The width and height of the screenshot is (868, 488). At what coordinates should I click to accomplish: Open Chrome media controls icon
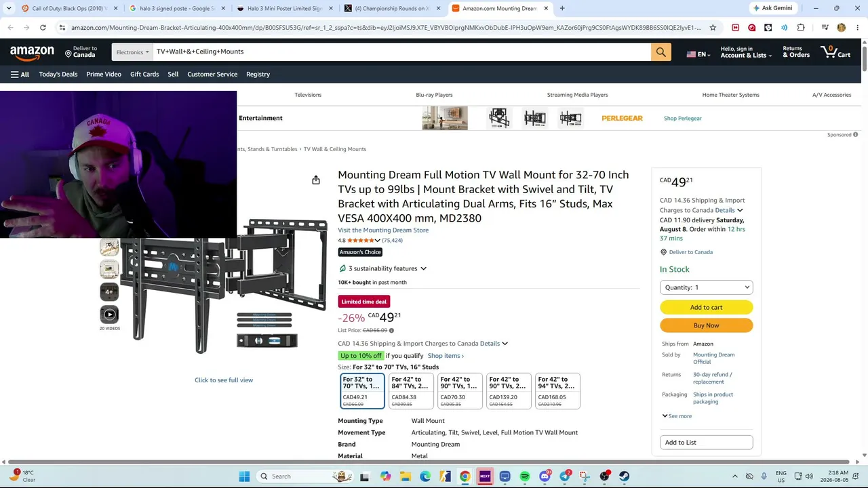(825, 28)
